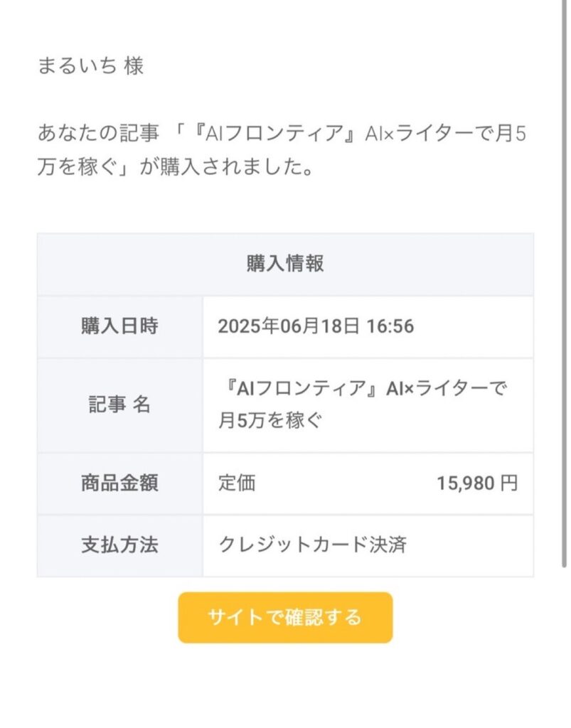Click the 定価 text
This screenshot has height=728, width=571.
point(237,483)
